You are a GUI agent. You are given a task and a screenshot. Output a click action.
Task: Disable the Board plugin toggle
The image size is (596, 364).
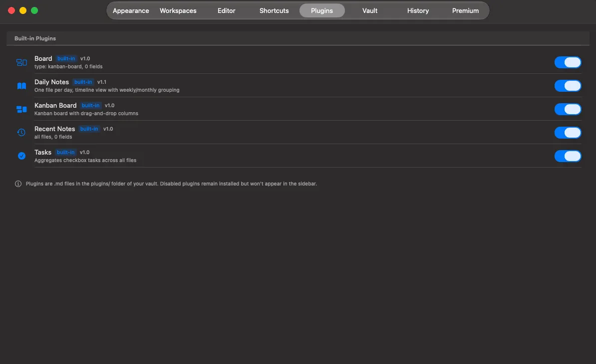pyautogui.click(x=568, y=62)
